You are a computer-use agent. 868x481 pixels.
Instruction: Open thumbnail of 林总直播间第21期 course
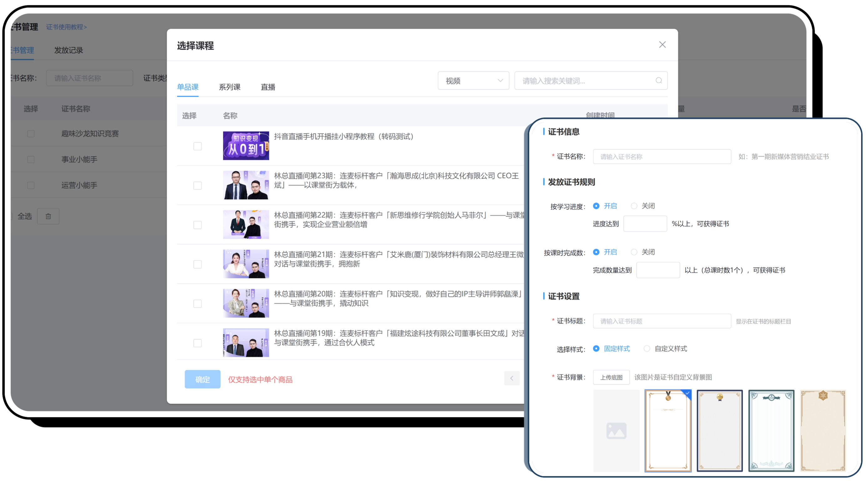coord(246,264)
